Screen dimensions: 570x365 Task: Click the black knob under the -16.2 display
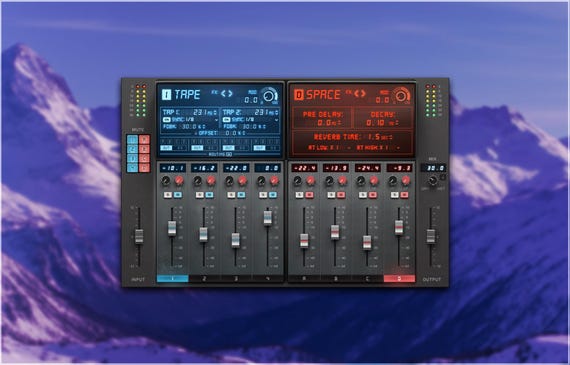pyautogui.click(x=198, y=180)
